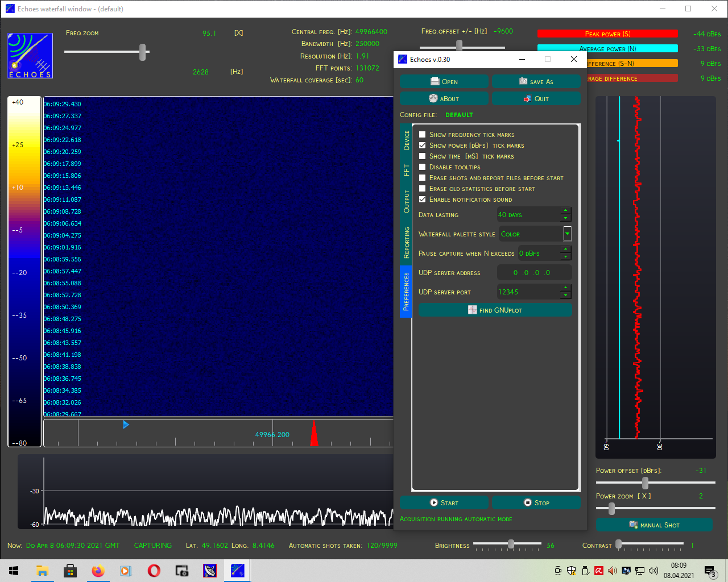The image size is (728, 582).
Task: Increase Pause capture N threshold up arrow
Action: [x=566, y=250]
